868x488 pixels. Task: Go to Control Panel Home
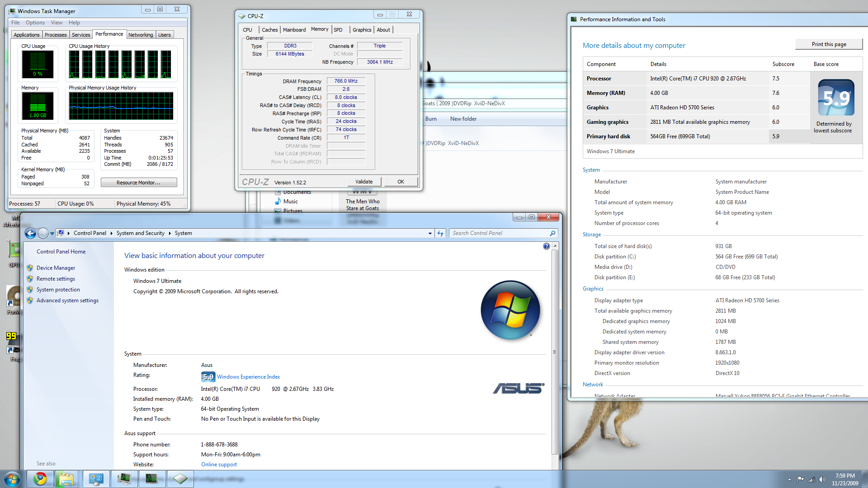[61, 252]
